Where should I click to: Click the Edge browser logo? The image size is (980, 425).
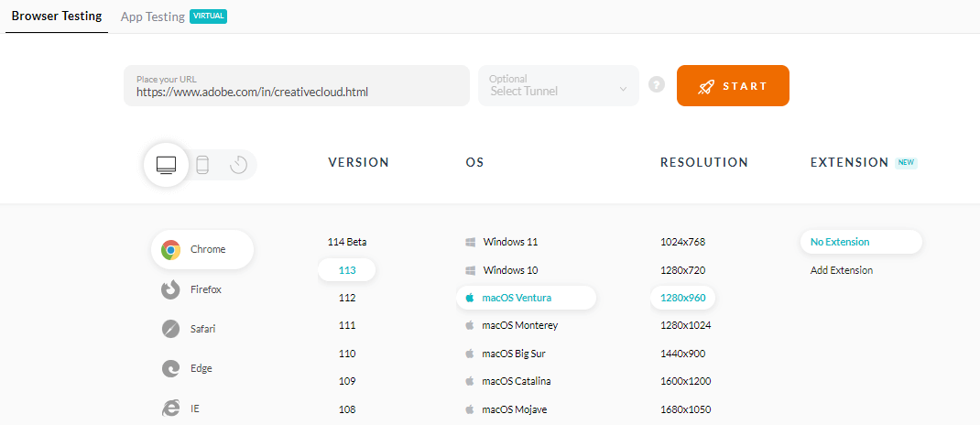point(170,369)
